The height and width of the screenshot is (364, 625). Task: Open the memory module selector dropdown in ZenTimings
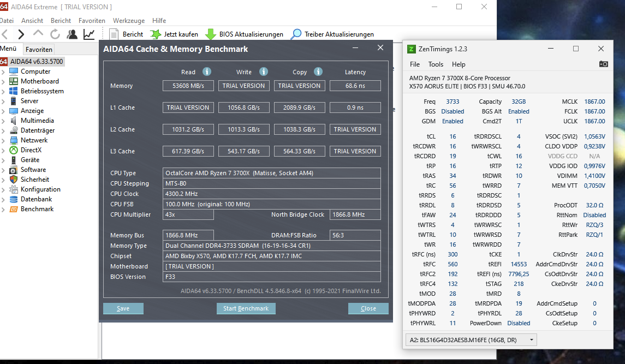tap(471, 339)
